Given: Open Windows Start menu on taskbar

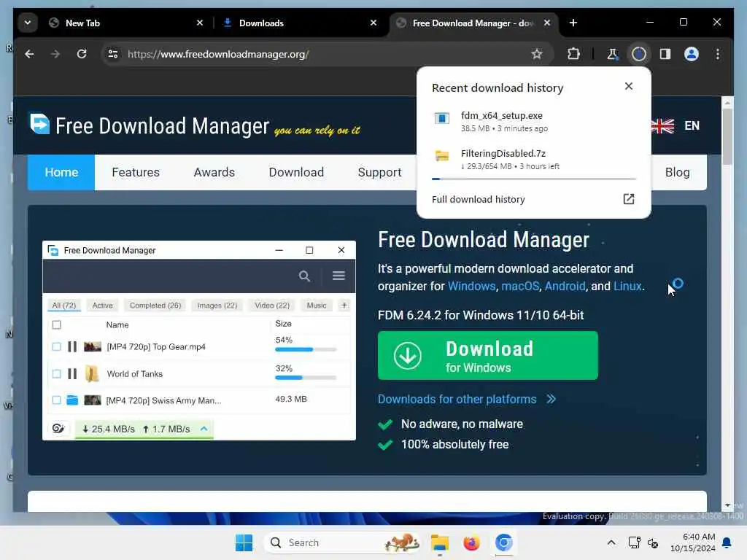Looking at the screenshot, I should (244, 542).
